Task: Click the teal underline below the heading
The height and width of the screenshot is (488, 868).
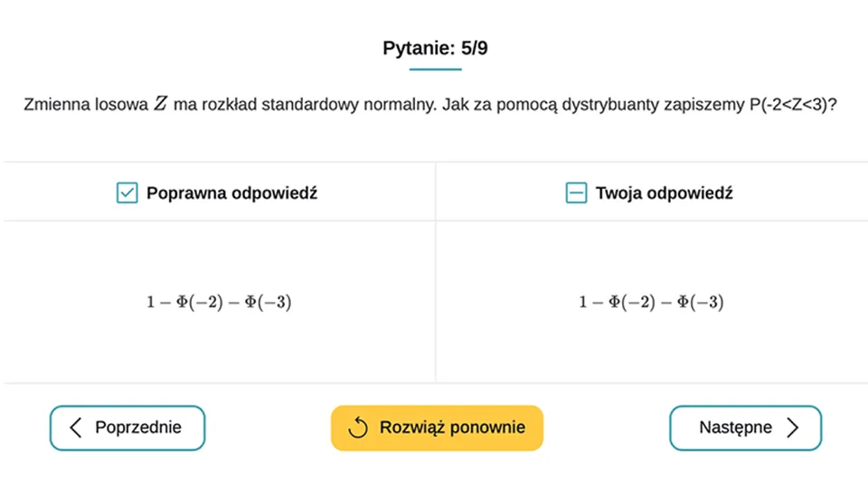Action: point(435,70)
